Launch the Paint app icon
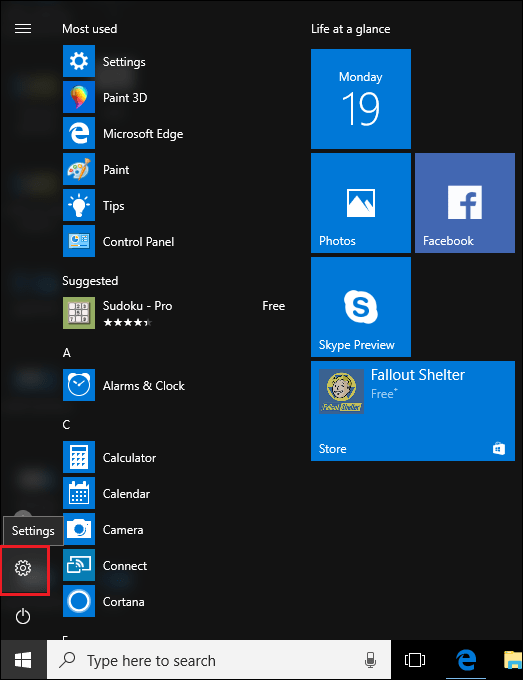Screen dimensions: 523x680 [79, 169]
